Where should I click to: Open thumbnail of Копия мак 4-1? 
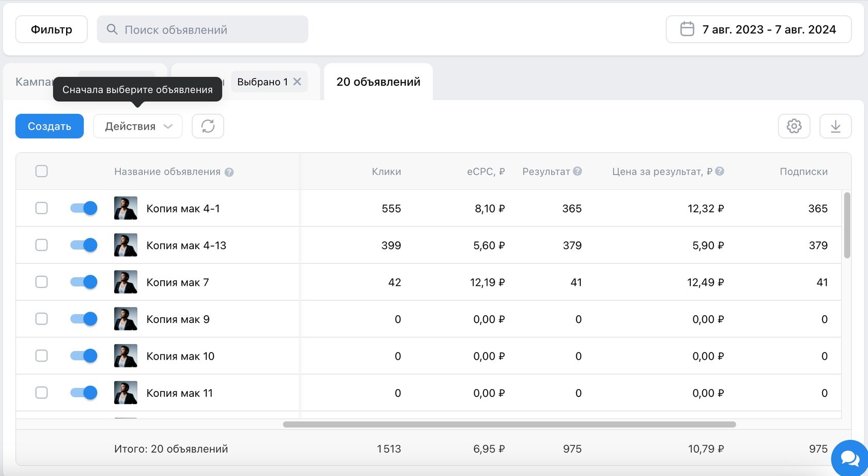point(126,208)
